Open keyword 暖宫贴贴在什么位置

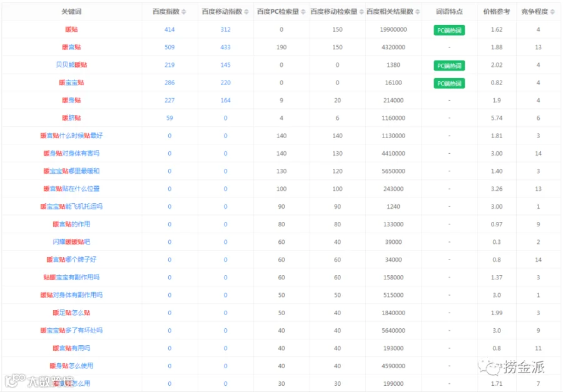point(71,188)
